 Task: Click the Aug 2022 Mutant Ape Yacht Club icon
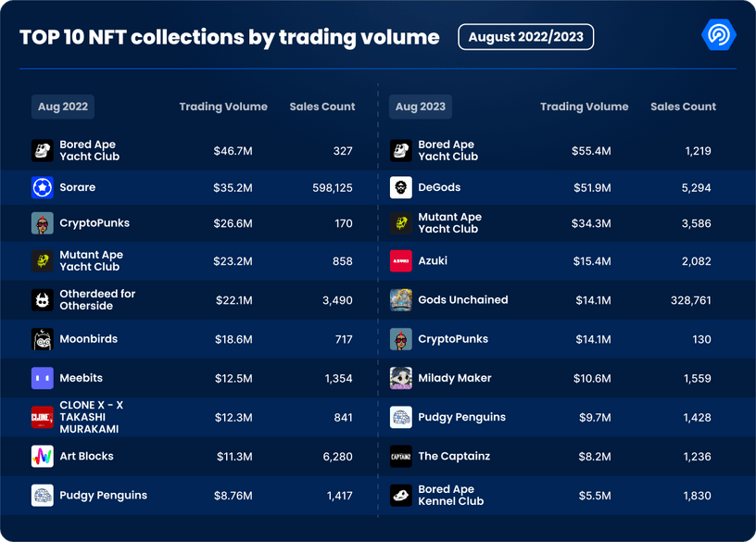43,261
